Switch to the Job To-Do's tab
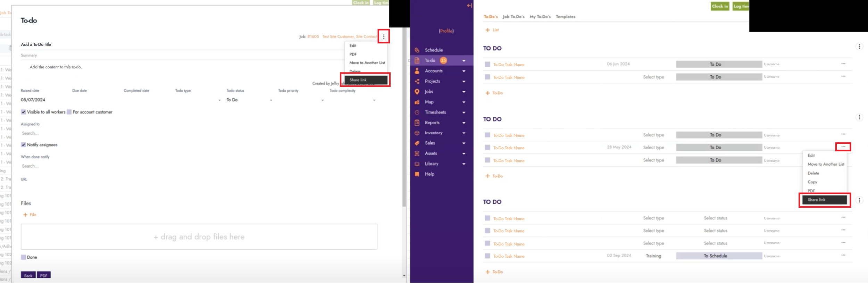This screenshot has width=868, height=283. (x=514, y=17)
